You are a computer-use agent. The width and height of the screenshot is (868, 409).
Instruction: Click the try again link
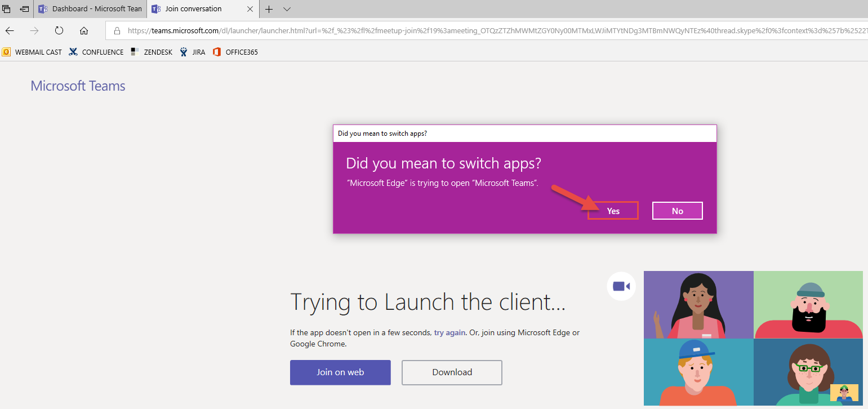tap(449, 332)
